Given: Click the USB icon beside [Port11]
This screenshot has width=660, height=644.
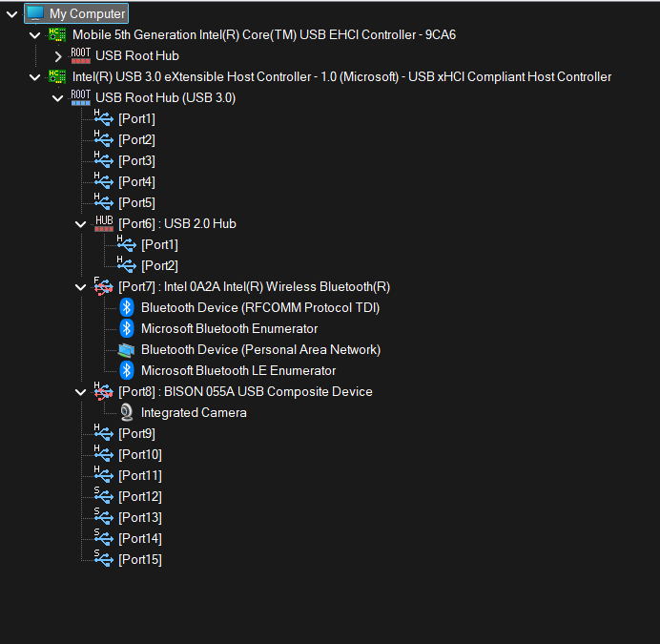Looking at the screenshot, I should tap(103, 474).
